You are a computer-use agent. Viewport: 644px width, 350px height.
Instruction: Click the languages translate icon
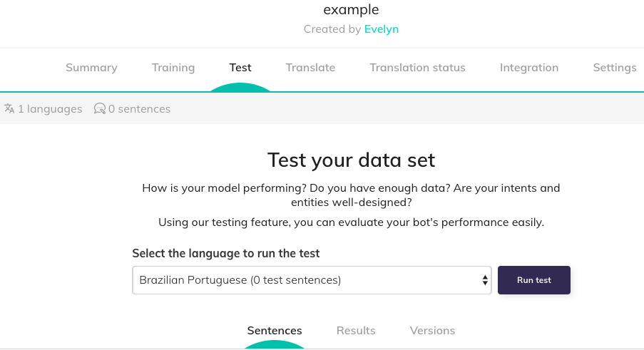[x=9, y=109]
